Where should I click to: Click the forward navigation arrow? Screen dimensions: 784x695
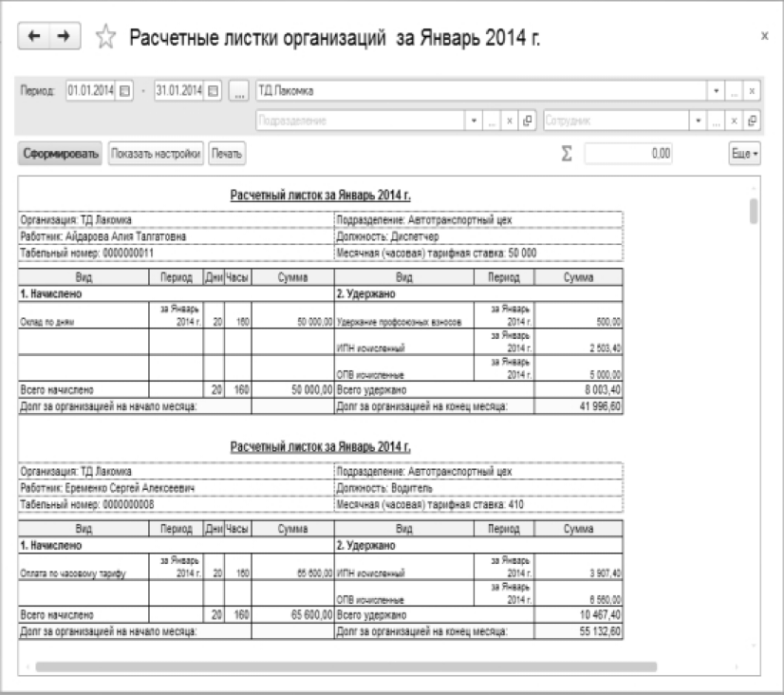pos(65,36)
